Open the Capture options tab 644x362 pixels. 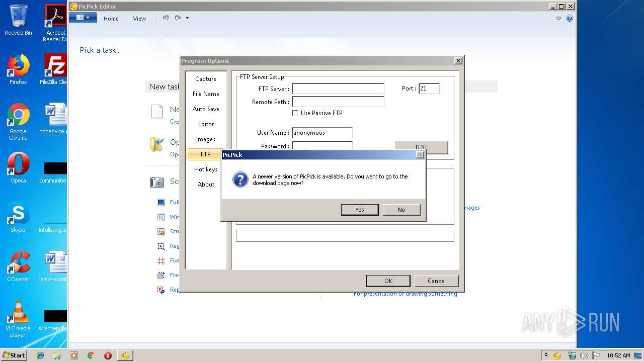206,79
